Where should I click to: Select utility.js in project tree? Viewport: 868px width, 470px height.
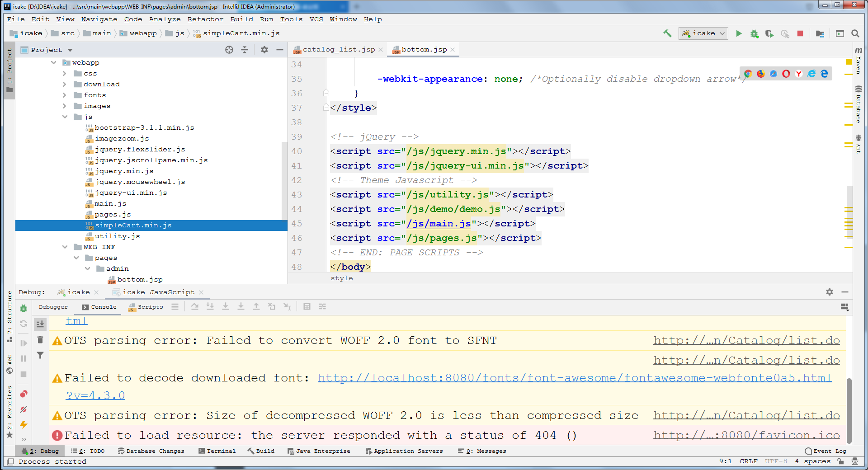coord(117,236)
